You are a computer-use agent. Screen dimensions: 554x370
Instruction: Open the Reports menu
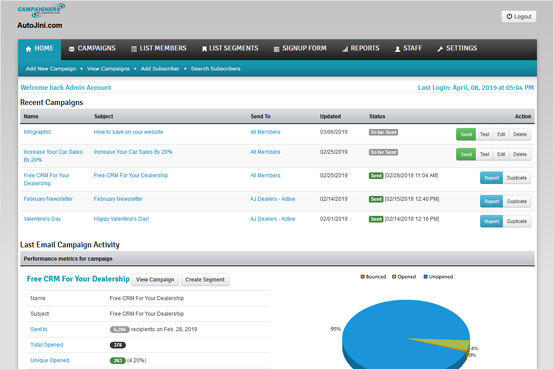361,48
